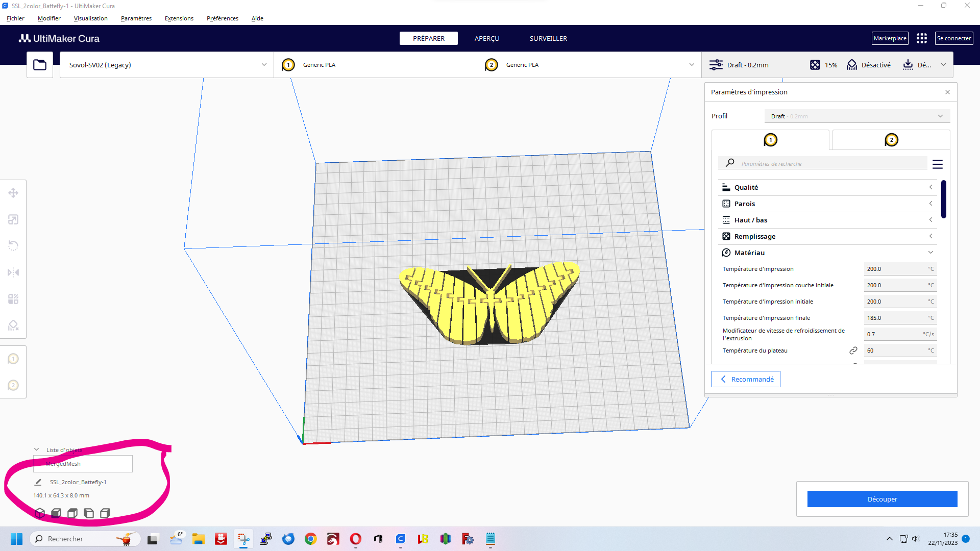Select the 3D view cube icon

(40, 513)
